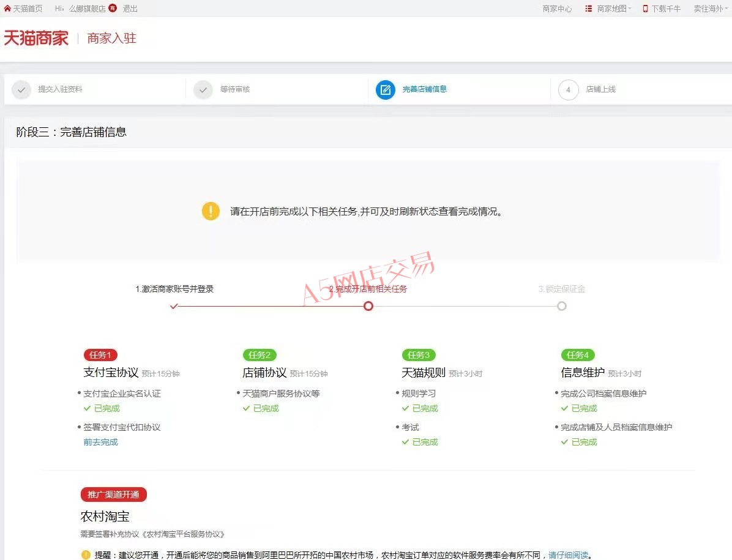Image resolution: width=732 pixels, height=560 pixels.
Task: Click the 天猫商家 logo
Action: (36, 38)
